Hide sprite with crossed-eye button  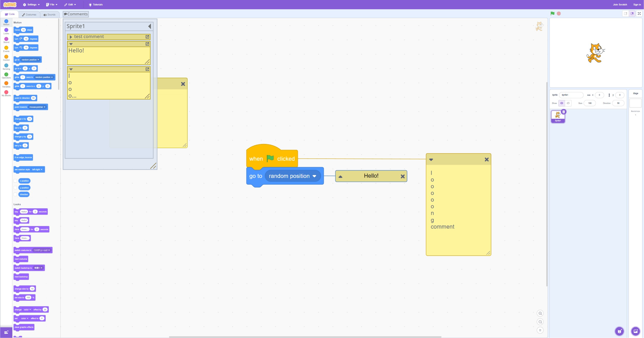coord(568,103)
